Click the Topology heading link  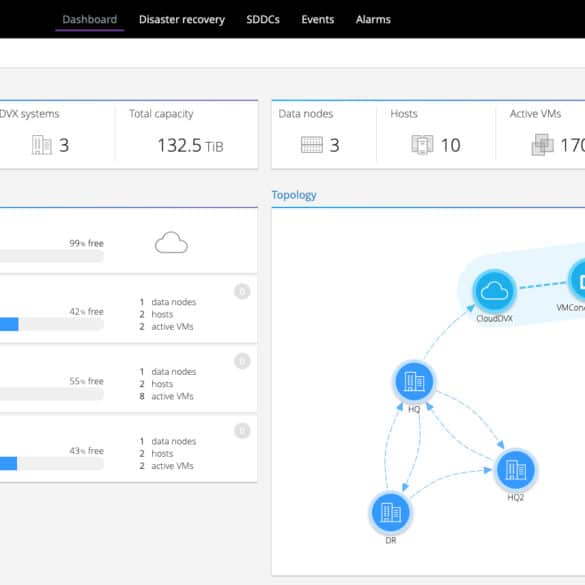294,195
